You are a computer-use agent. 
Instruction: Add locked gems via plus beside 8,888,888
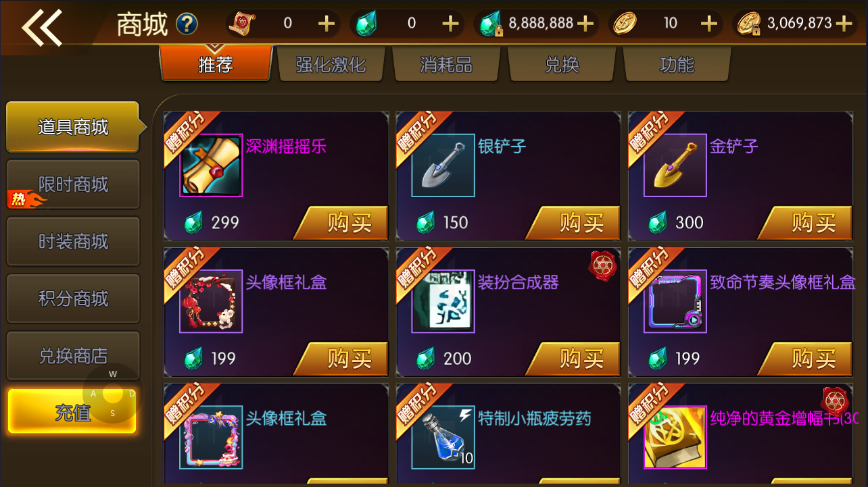585,24
